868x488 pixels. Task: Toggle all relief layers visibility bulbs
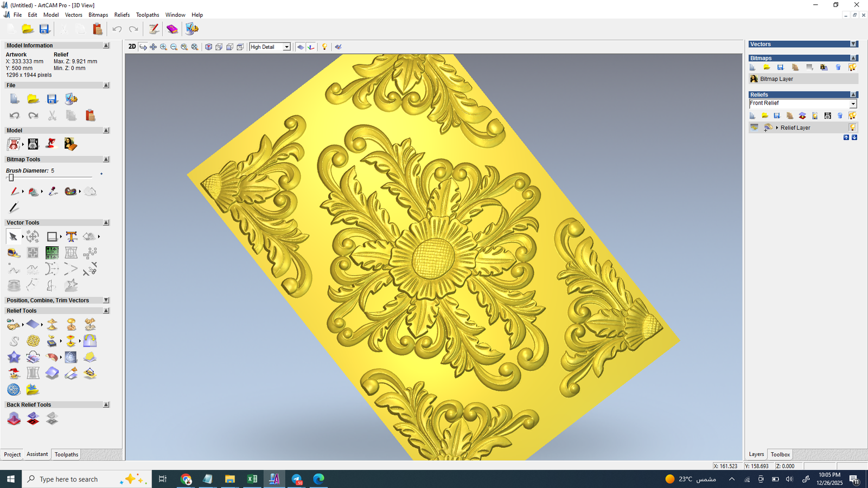click(x=852, y=115)
